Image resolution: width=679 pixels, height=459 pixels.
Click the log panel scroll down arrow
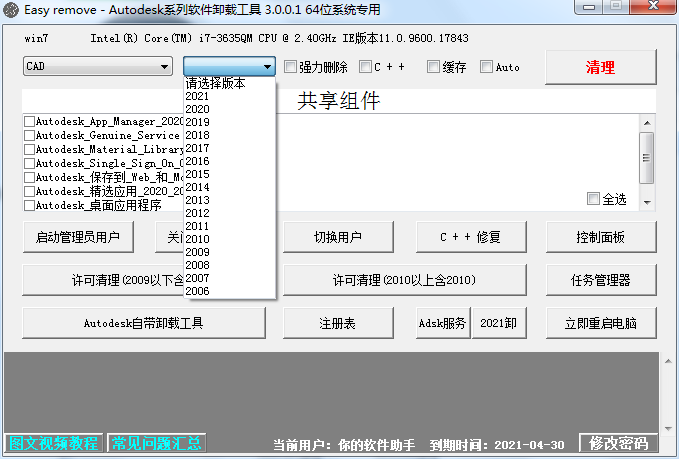pos(667,429)
